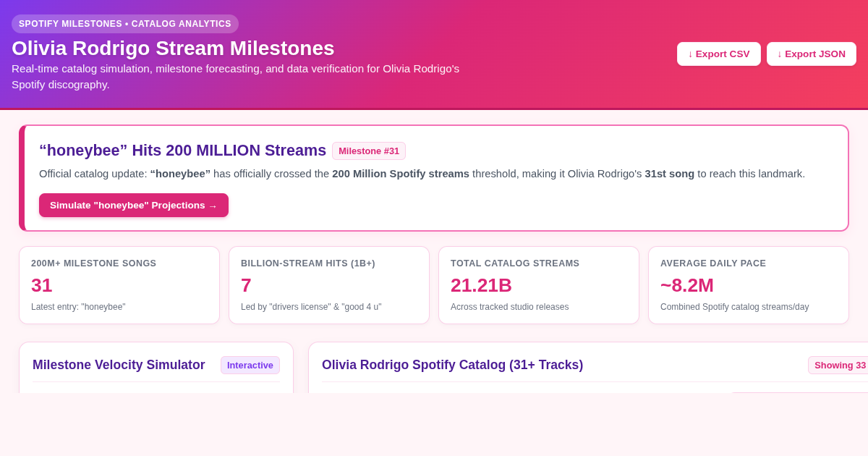
Task: Click the Milestone #31 badge
Action: click(369, 151)
